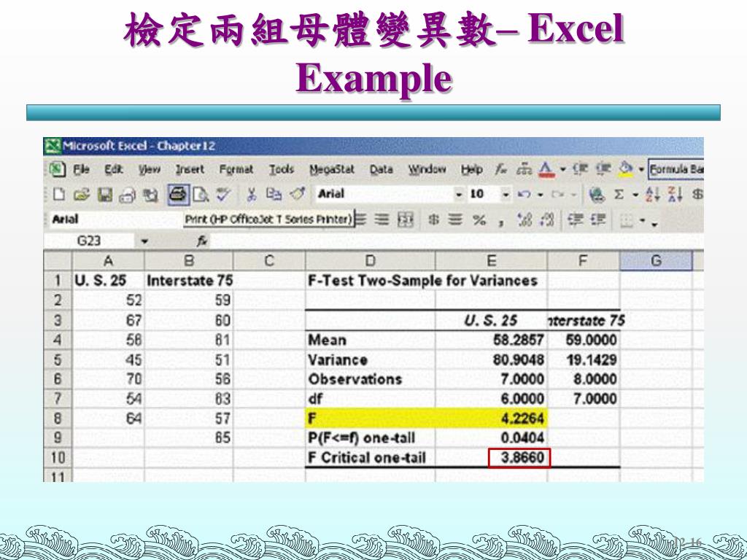Image resolution: width=747 pixels, height=560 pixels.
Task: Click the 19.1429 variance cell
Action: click(584, 359)
